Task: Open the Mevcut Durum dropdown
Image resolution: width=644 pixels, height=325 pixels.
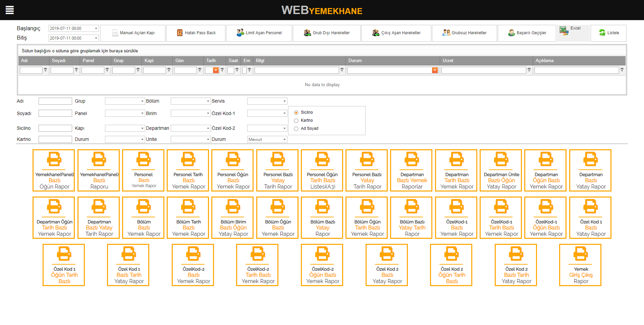Action: click(x=284, y=140)
